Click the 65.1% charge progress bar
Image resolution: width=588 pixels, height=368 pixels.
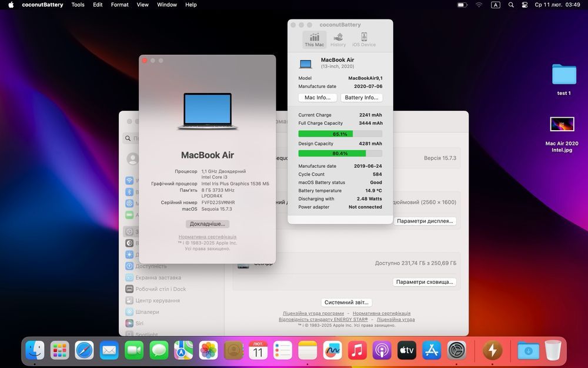340,134
